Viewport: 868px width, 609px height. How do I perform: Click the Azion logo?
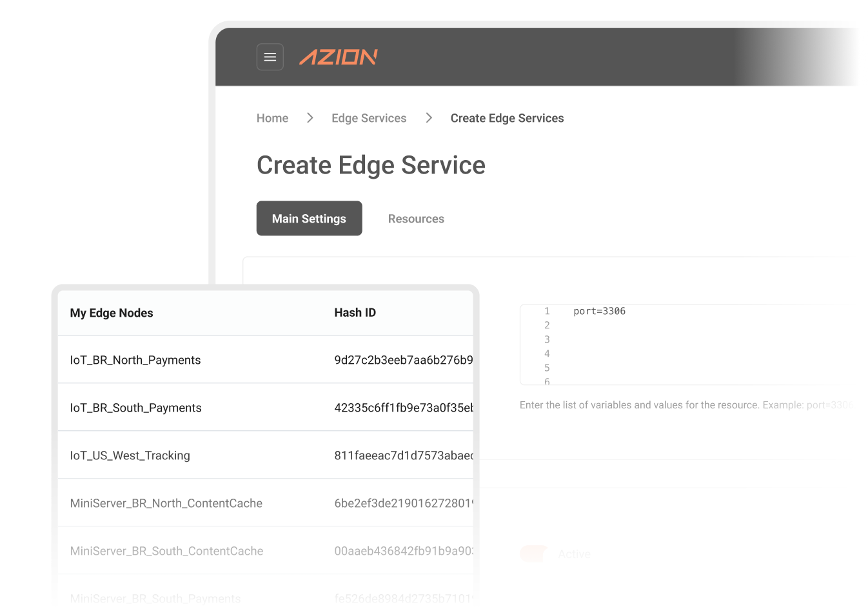(x=339, y=57)
